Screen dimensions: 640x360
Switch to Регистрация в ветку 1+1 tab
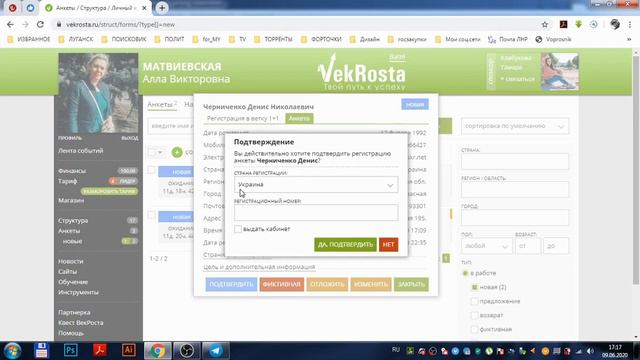tap(242, 118)
